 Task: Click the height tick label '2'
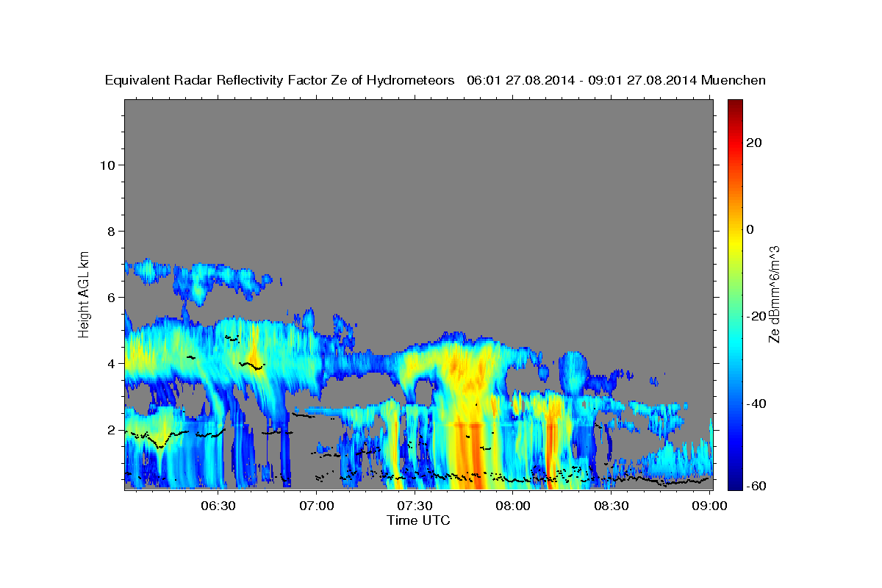[x=112, y=430]
